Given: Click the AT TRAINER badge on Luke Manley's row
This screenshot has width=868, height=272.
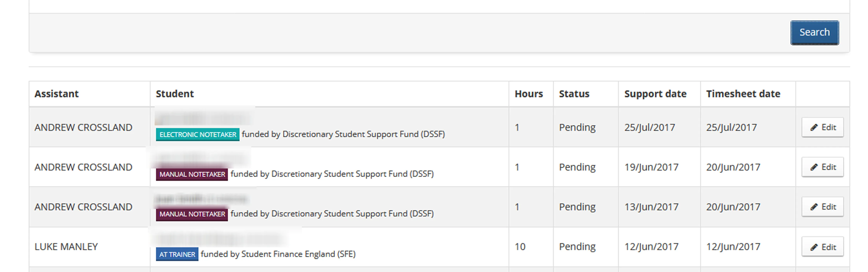Looking at the screenshot, I should pos(177,254).
